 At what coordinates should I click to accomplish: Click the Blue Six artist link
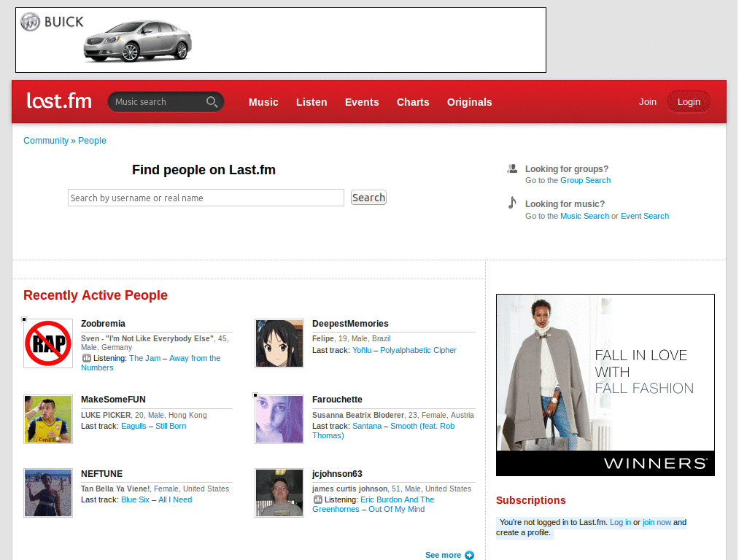click(135, 499)
